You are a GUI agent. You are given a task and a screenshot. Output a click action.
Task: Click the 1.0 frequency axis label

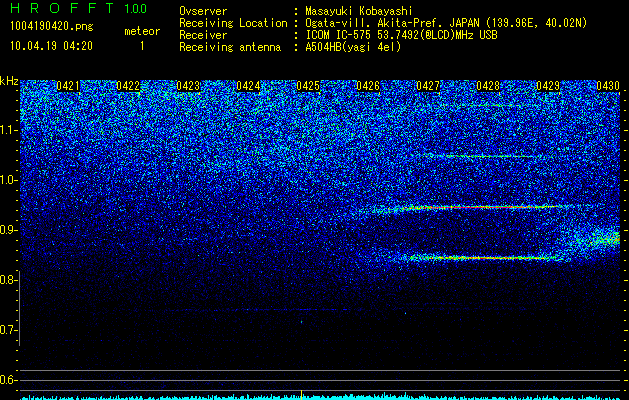[8, 180]
